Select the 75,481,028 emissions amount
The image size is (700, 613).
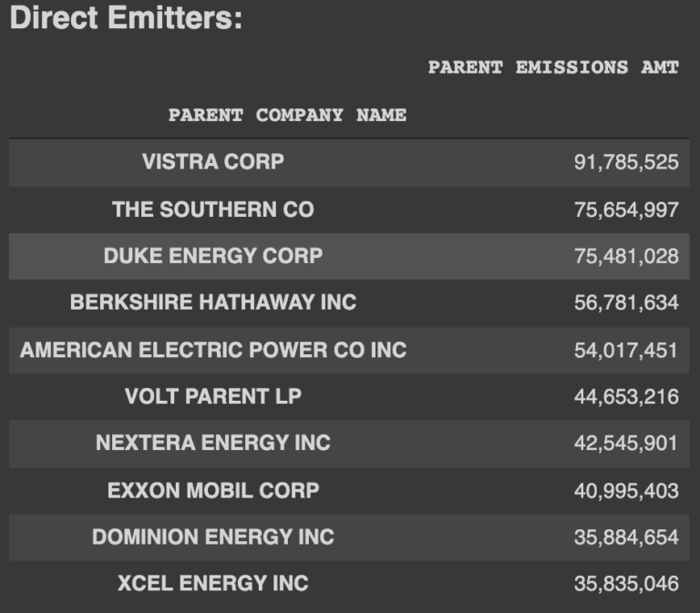(626, 256)
